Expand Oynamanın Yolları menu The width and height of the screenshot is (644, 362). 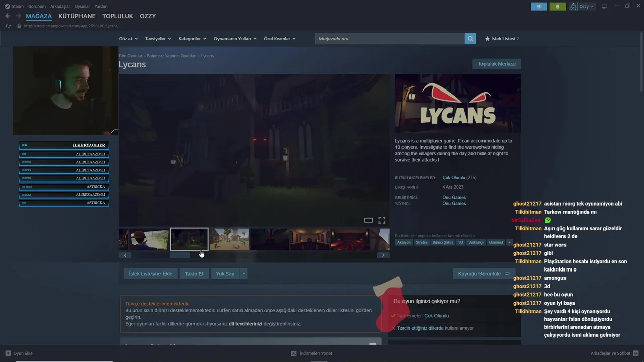pyautogui.click(x=235, y=39)
